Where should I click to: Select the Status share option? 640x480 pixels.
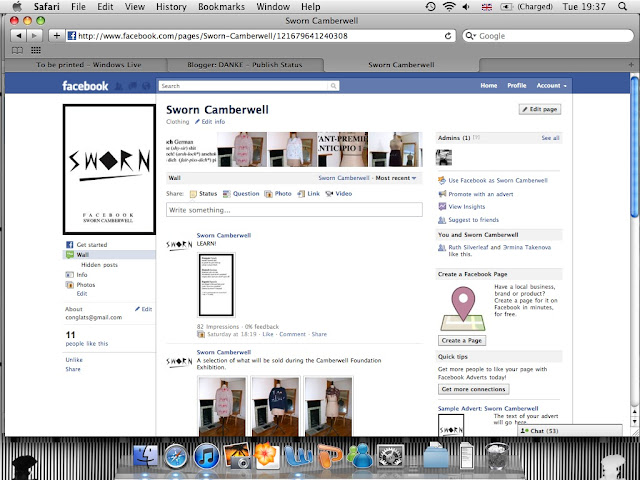203,194
